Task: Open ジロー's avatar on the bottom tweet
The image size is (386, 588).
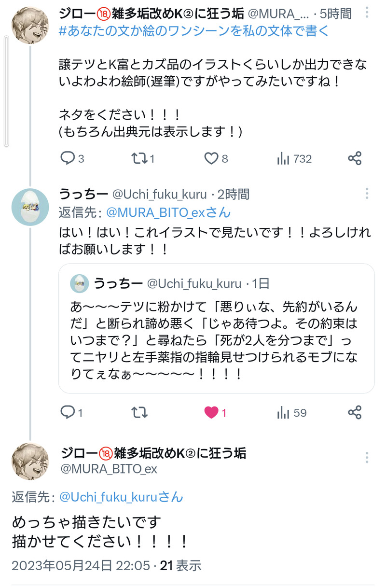Action: coord(30,461)
